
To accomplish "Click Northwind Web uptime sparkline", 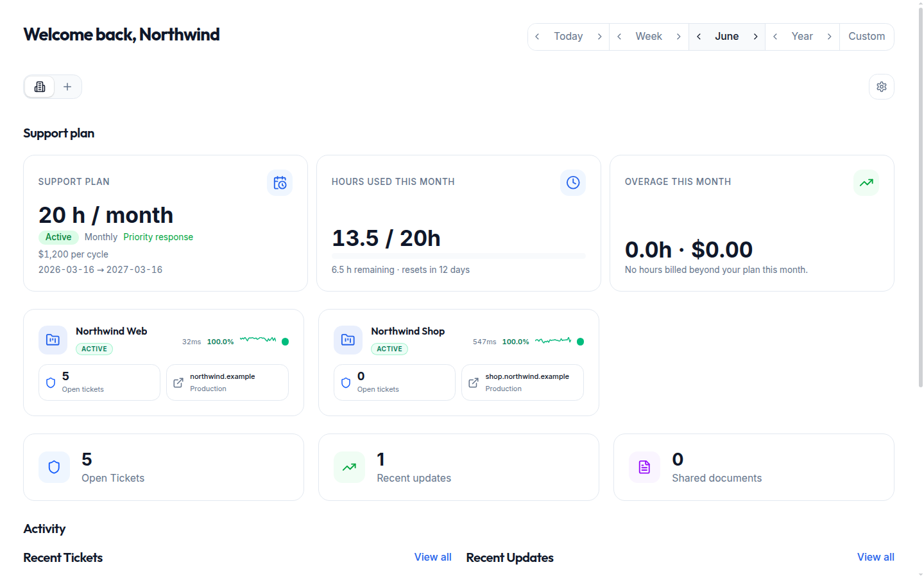I will point(258,339).
